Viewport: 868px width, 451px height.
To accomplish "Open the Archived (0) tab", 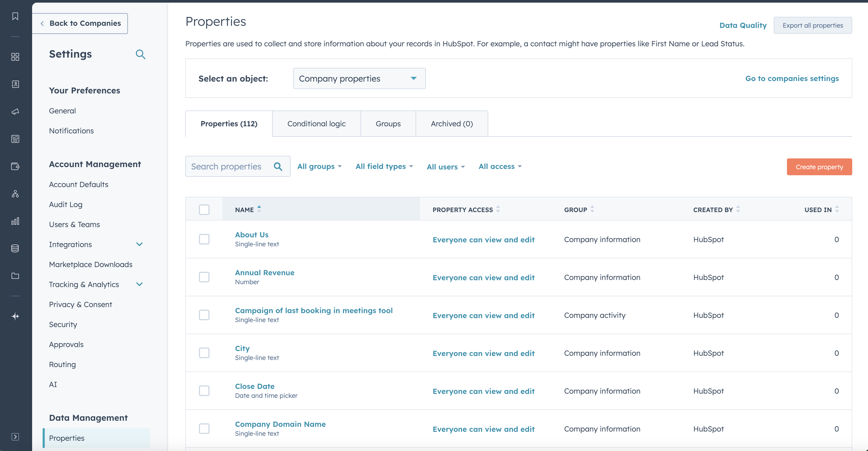I will pos(452,124).
